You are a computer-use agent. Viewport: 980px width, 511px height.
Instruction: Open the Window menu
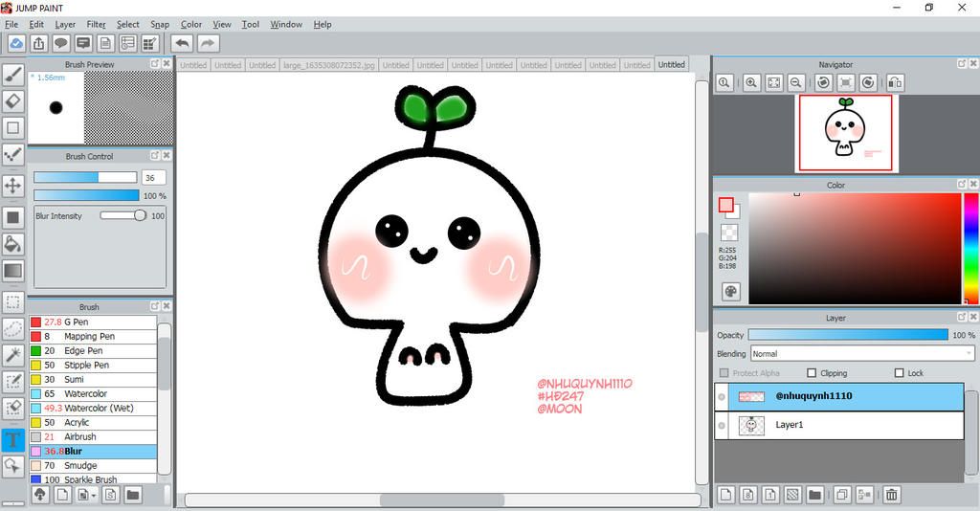click(286, 24)
